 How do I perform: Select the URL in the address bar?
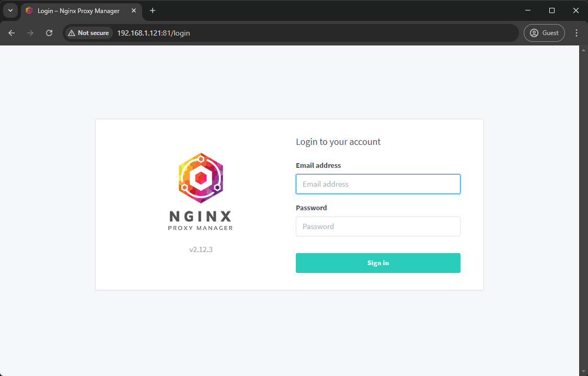(x=153, y=33)
